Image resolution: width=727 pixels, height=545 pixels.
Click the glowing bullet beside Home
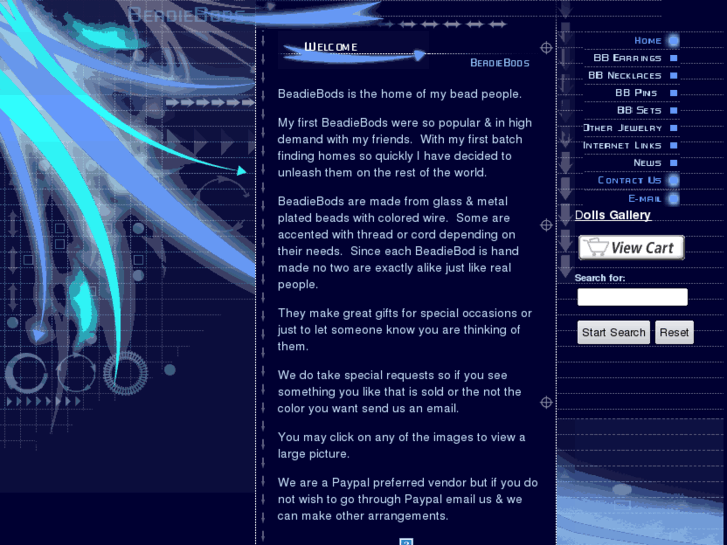[674, 41]
